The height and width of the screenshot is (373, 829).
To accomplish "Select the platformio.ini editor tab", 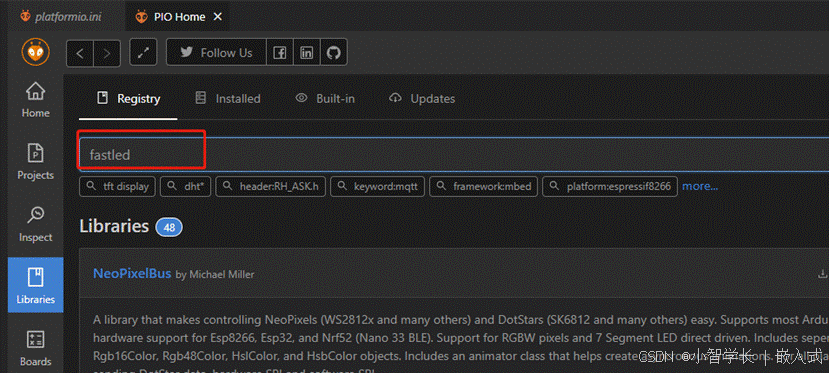I will 61,16.
